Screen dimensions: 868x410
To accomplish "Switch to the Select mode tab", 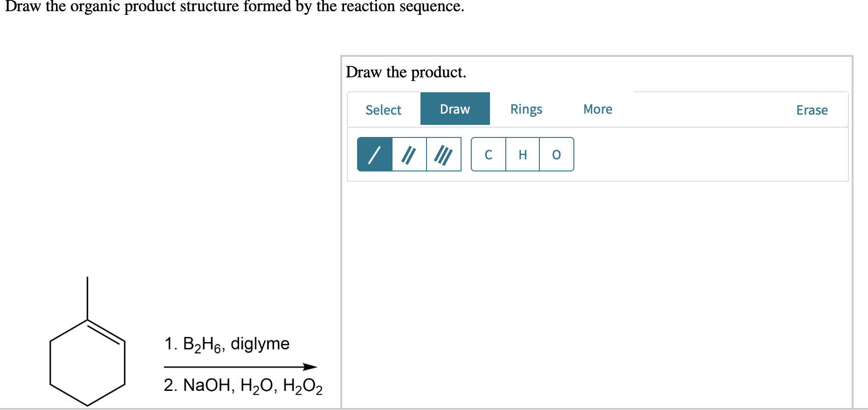I will coord(383,109).
